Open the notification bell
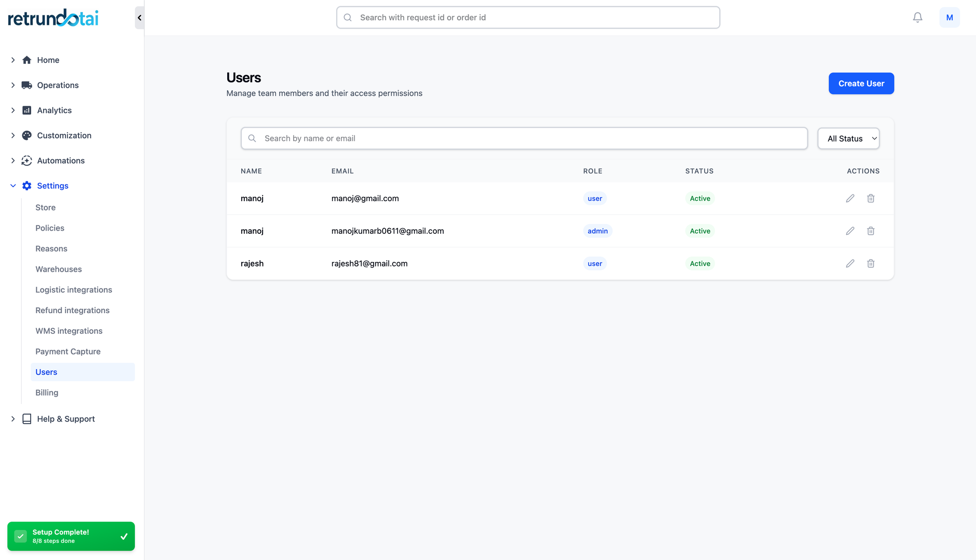 917,17
